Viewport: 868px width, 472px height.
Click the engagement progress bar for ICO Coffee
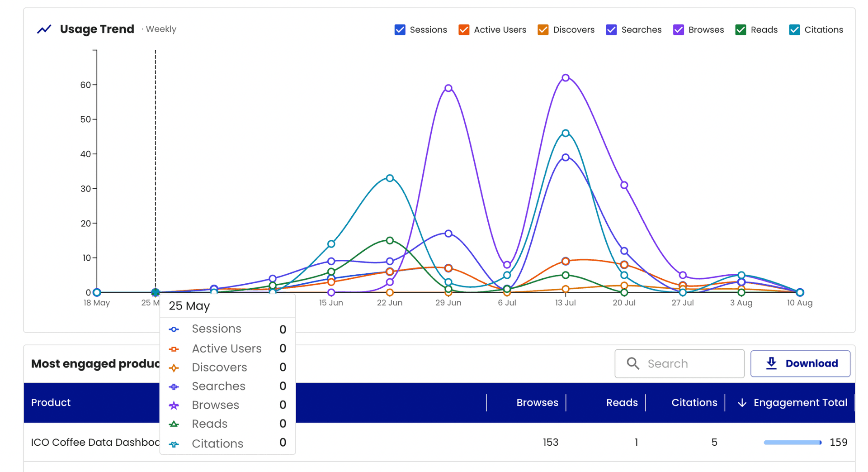(x=793, y=443)
